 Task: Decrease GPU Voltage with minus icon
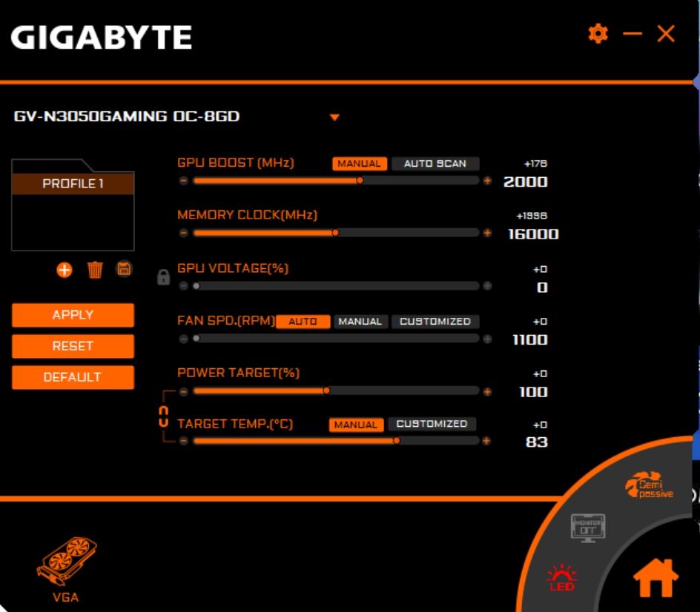tap(183, 286)
